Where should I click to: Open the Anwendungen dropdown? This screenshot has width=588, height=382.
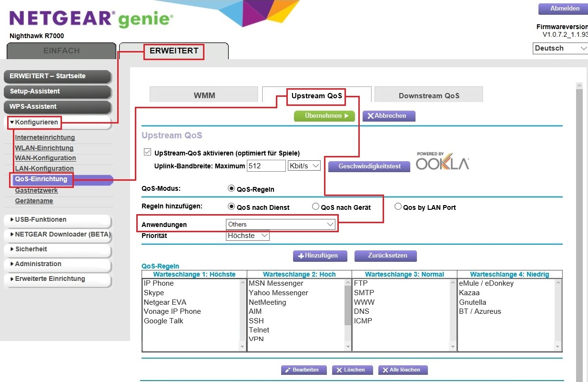click(x=281, y=224)
